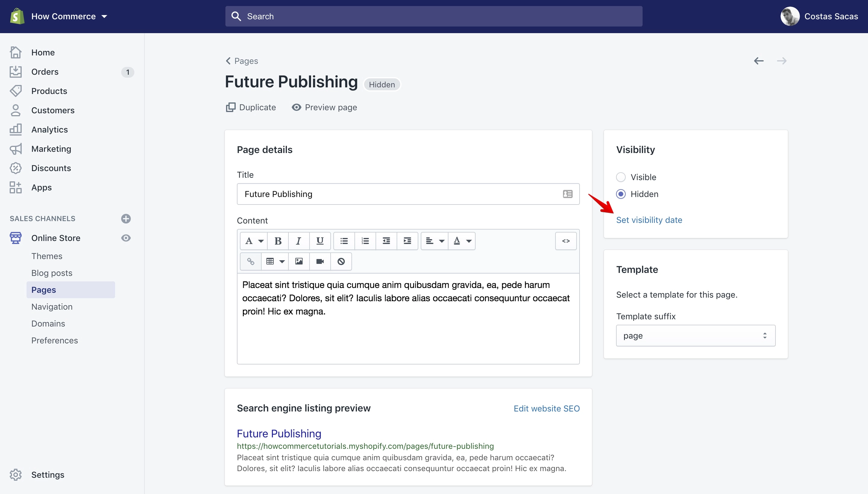Click Duplicate page button

click(251, 107)
